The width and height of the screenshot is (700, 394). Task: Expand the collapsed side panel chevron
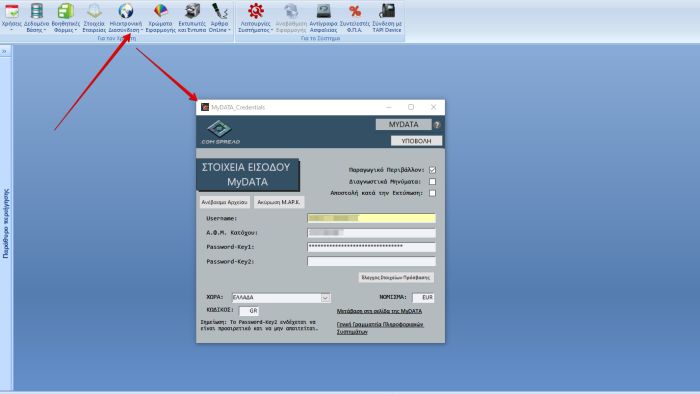[x=4, y=51]
